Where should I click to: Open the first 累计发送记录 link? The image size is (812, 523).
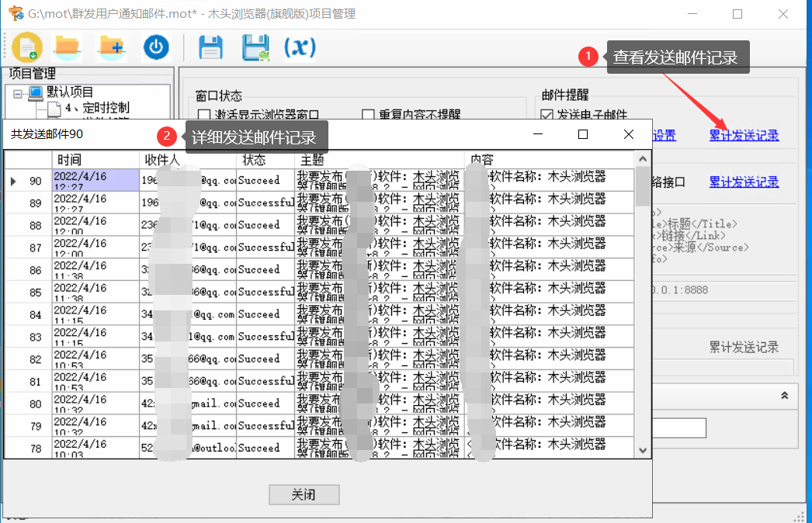(744, 134)
